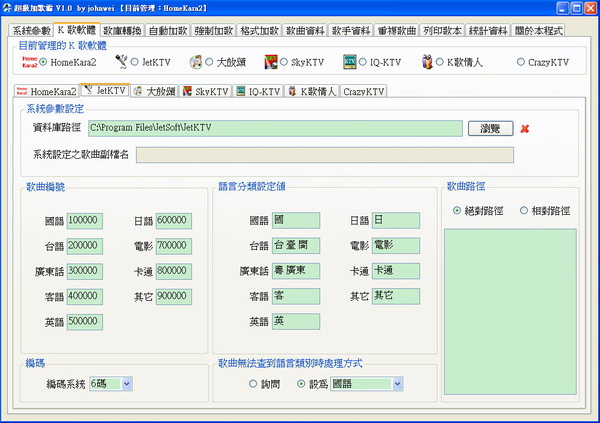The width and height of the screenshot is (600, 423).
Task: Click the app icon in title bar
Action: (7, 8)
